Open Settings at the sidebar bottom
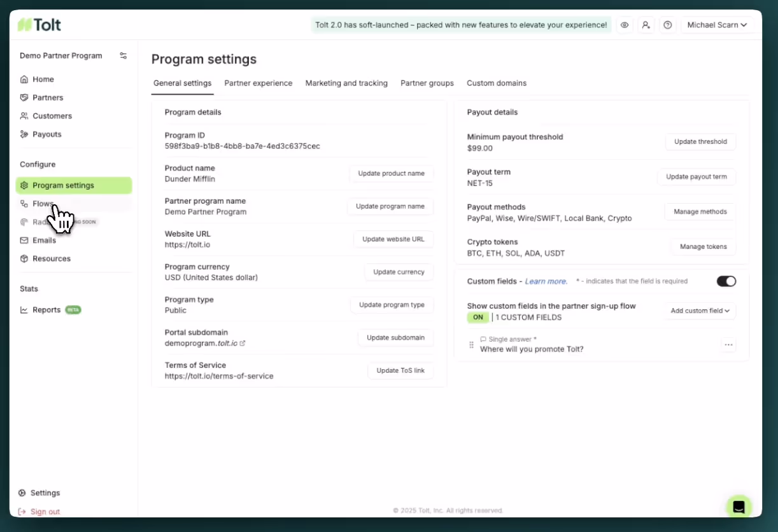Screen dimensions: 778x532 pos(45,493)
